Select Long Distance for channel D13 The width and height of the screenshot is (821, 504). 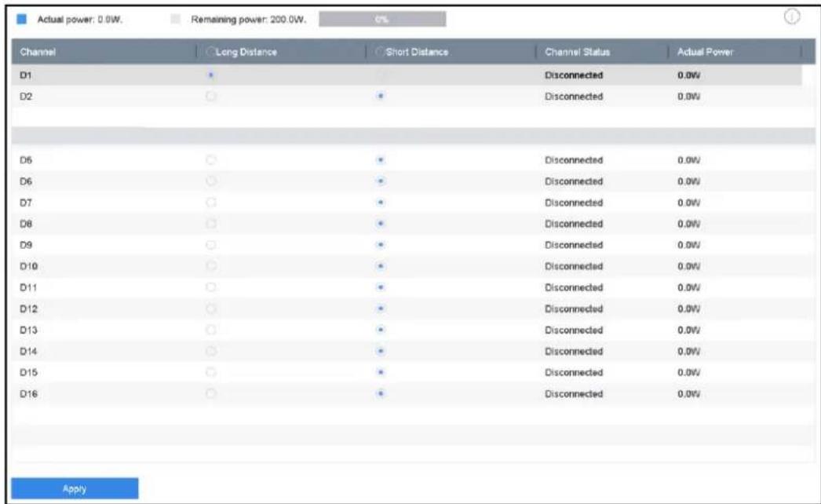tap(211, 330)
